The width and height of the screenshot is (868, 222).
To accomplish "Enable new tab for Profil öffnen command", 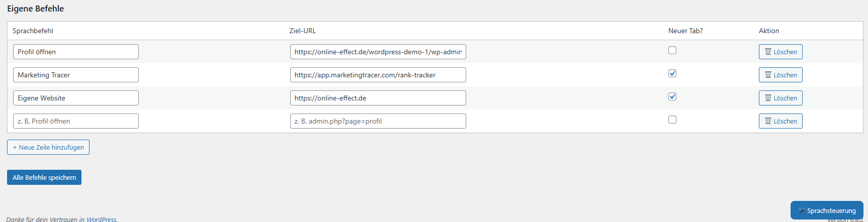I will pos(672,50).
